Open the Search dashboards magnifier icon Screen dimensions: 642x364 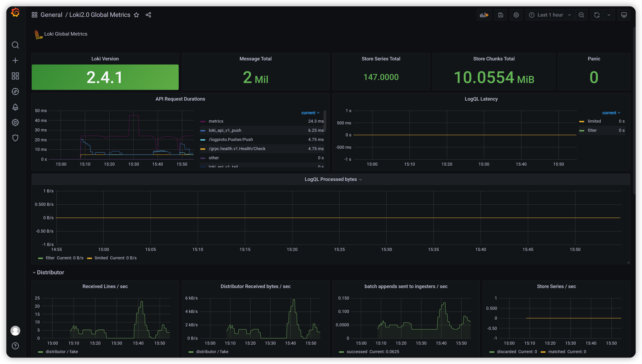click(15, 45)
